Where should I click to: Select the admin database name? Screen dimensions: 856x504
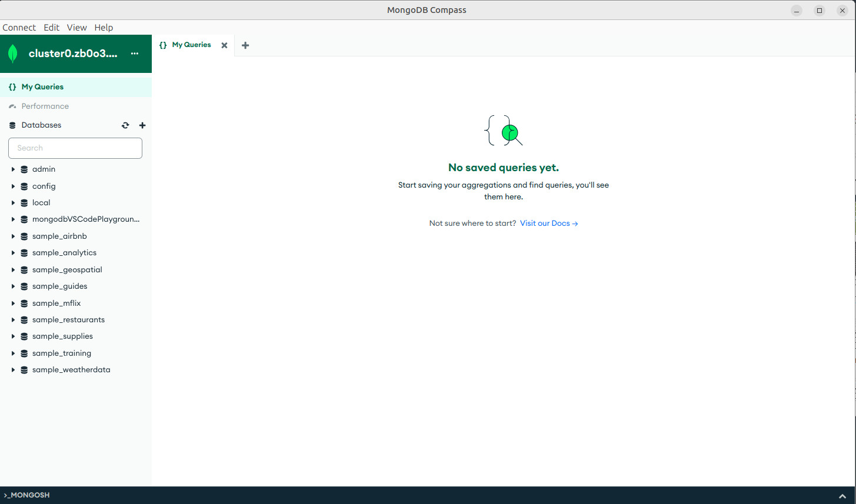tap(44, 169)
